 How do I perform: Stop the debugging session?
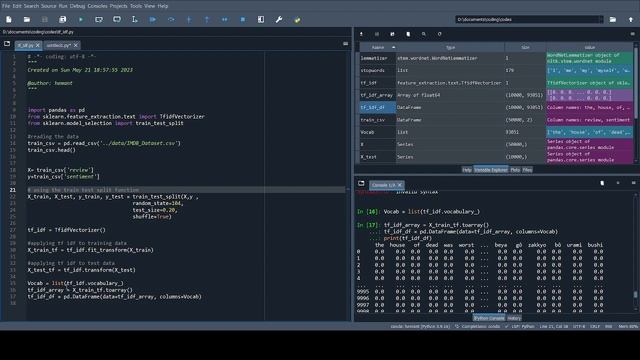[242, 19]
